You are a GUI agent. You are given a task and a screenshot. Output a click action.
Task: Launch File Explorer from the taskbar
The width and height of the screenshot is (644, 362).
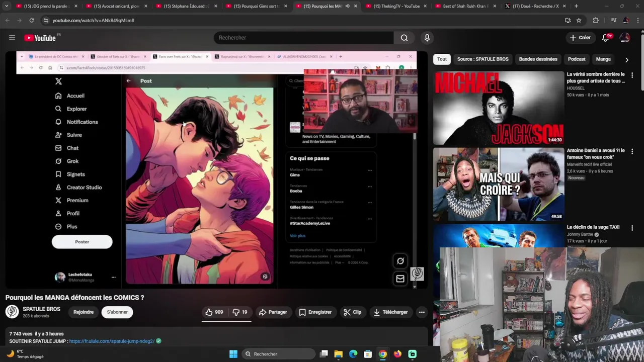coord(339,354)
